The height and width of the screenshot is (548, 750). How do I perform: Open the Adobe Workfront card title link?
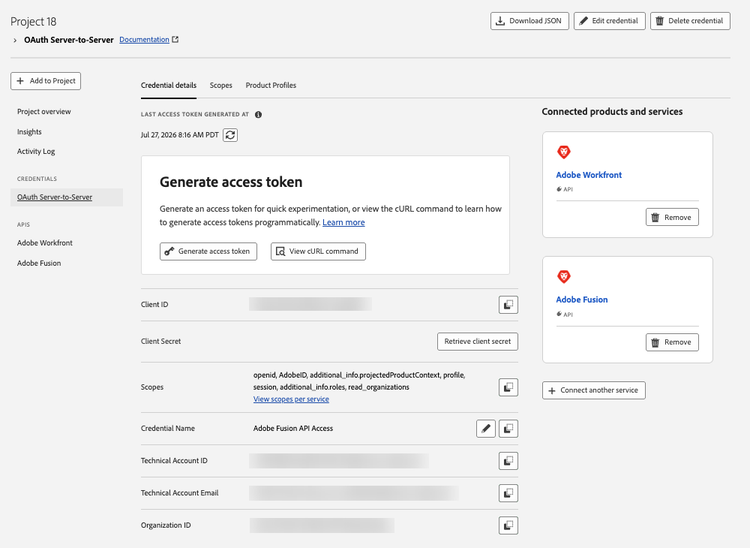(589, 175)
